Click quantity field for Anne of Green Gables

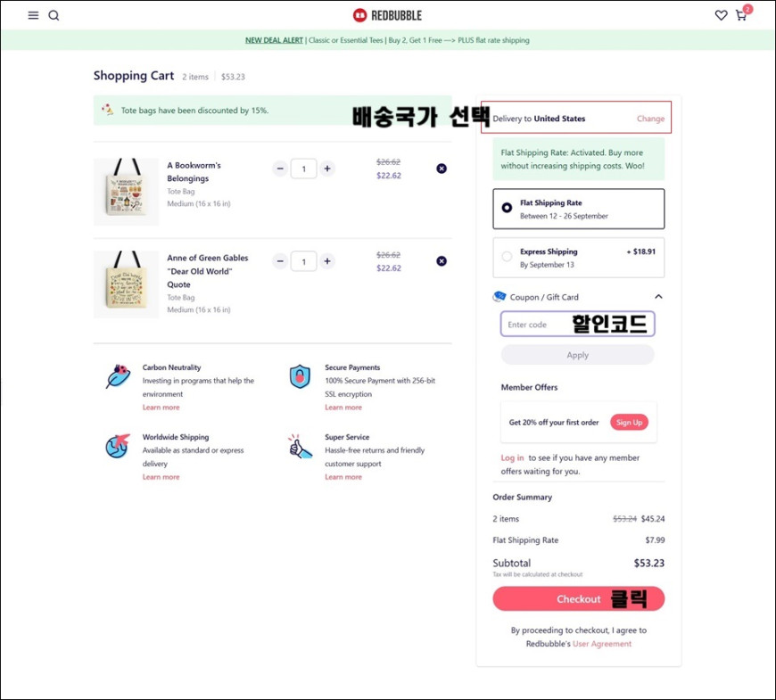[x=303, y=261]
